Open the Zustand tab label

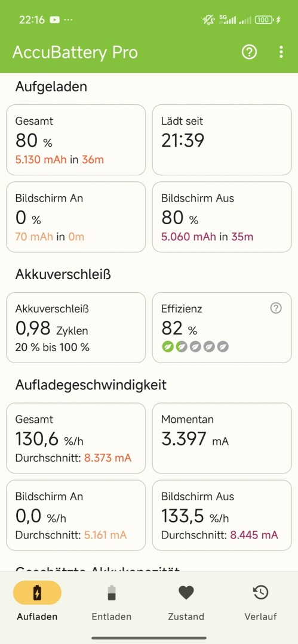click(186, 617)
